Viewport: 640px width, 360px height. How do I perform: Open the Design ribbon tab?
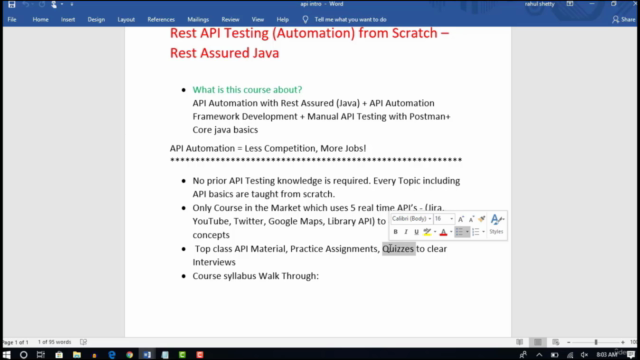pyautogui.click(x=96, y=20)
